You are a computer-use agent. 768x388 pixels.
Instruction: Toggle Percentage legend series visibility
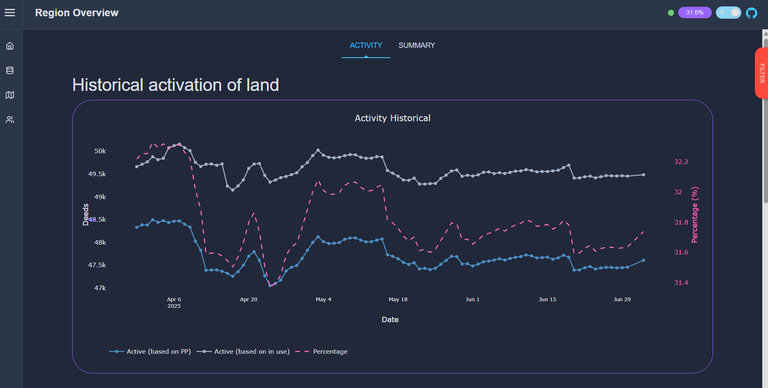coord(322,352)
